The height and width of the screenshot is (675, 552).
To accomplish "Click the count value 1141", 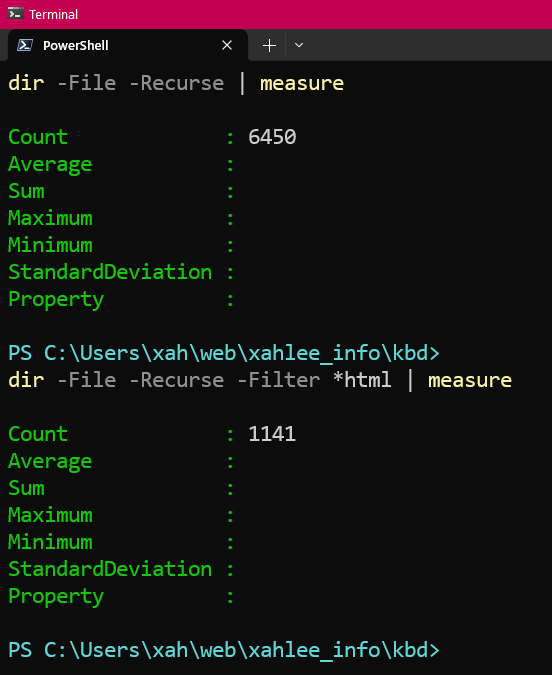I will pos(272,434).
